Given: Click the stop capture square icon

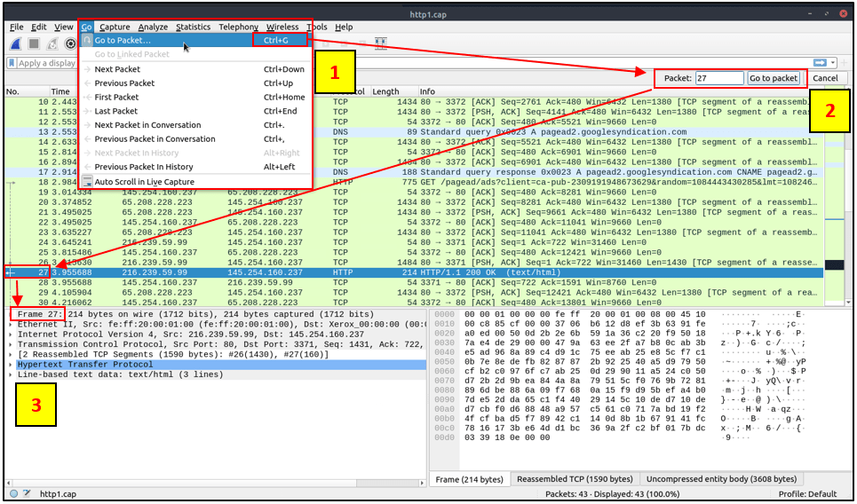Looking at the screenshot, I should click(x=34, y=44).
